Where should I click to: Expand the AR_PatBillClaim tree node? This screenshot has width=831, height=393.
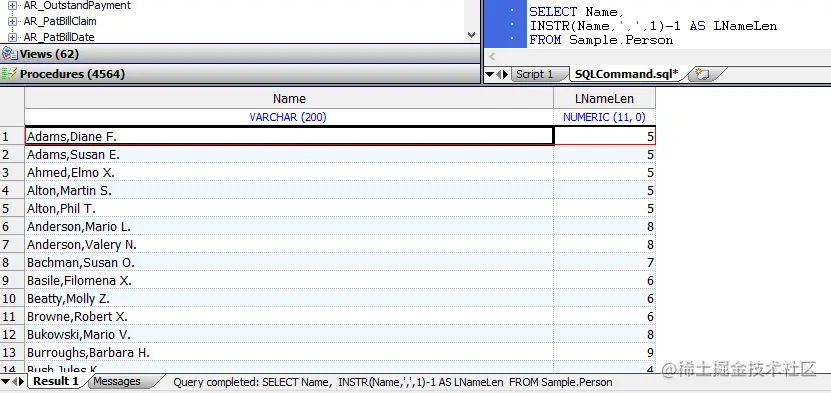coord(12,22)
